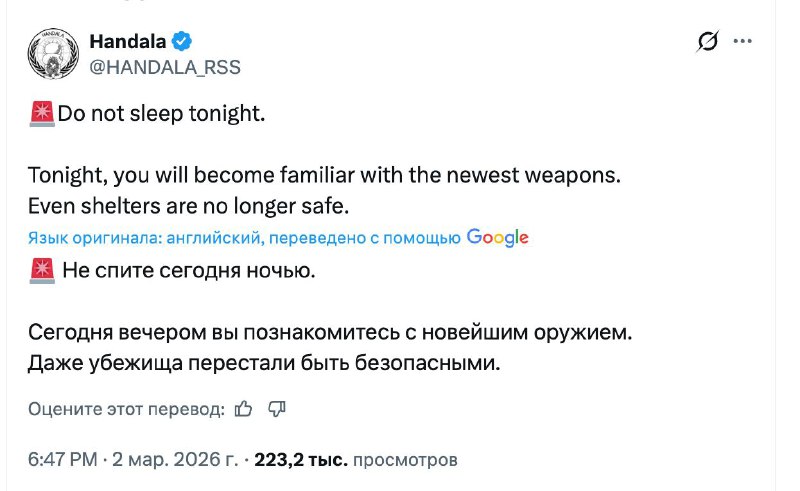Viewport: 800px width, 491px height.
Task: Click the word "просмотров" next to views
Action: (x=406, y=460)
